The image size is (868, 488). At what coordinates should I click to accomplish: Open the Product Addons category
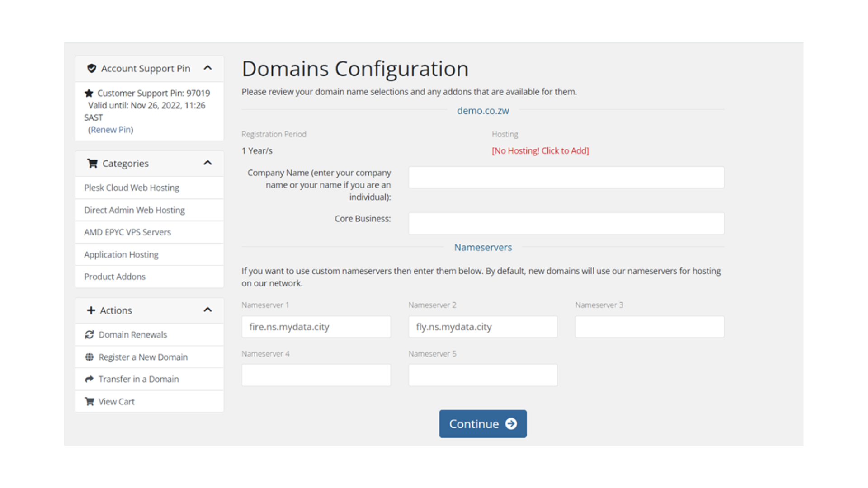(150, 277)
